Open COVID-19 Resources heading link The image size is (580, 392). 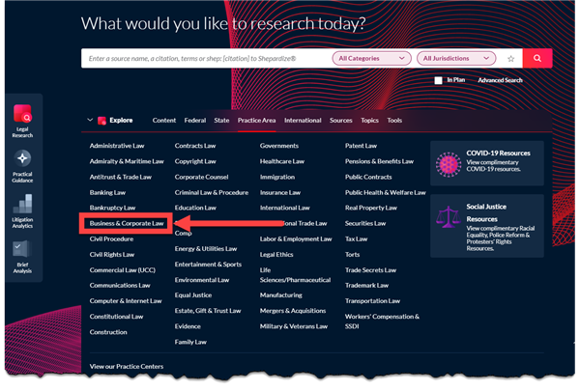[x=498, y=153]
